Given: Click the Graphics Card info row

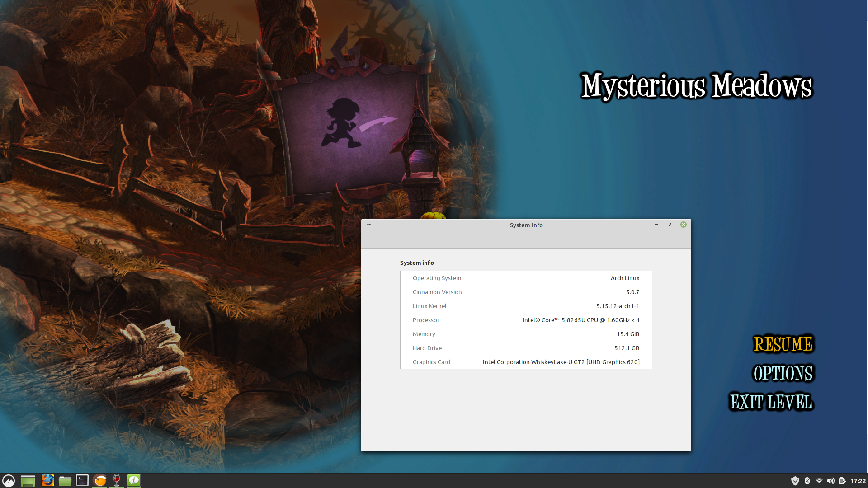Looking at the screenshot, I should pos(526,362).
